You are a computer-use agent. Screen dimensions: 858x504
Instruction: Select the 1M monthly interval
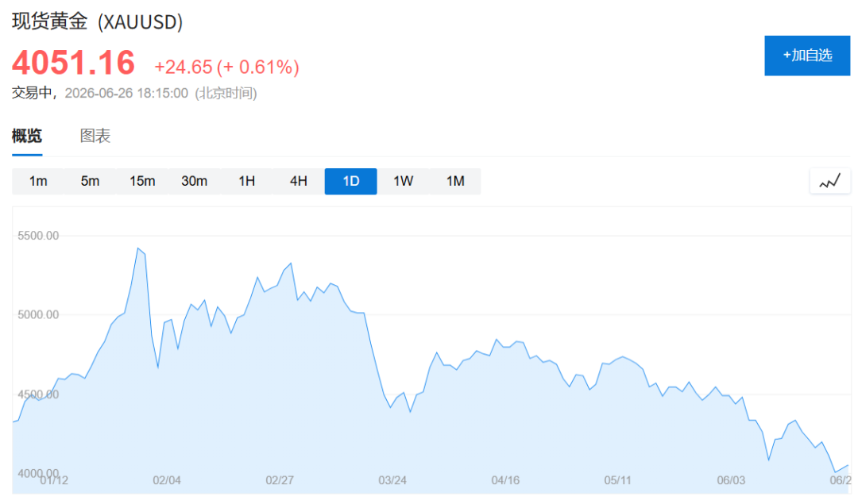[x=455, y=181]
